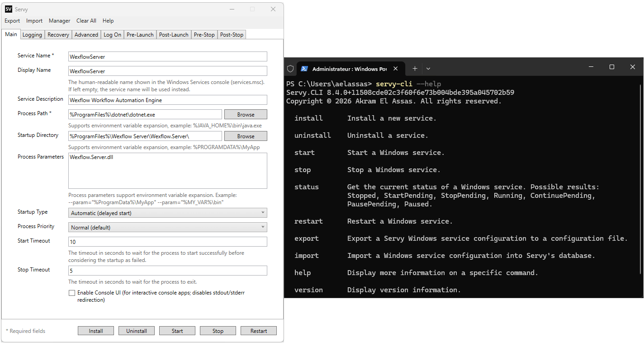Click the Copyright 2026 Akram El Assas line
This screenshot has width=644, height=346.
(x=394, y=101)
